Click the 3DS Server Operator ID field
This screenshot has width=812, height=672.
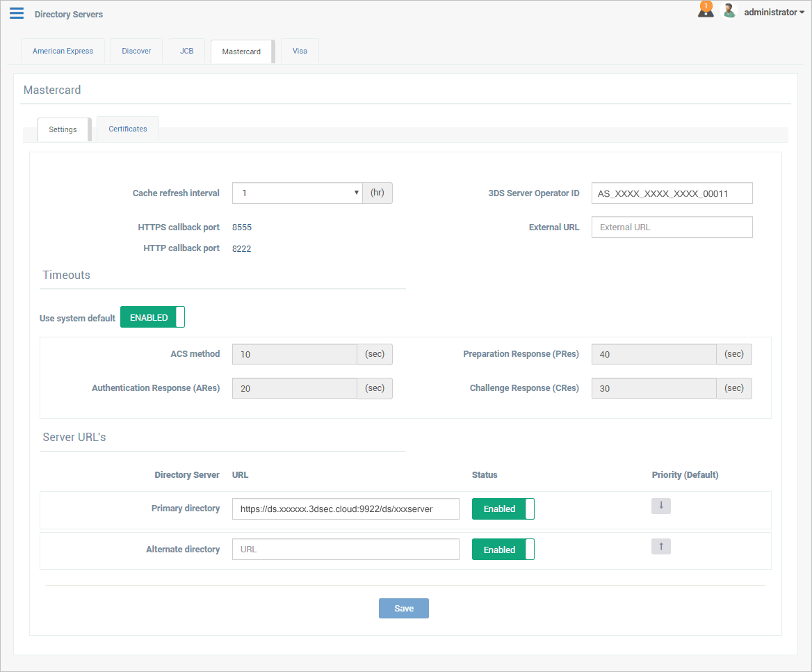(672, 193)
